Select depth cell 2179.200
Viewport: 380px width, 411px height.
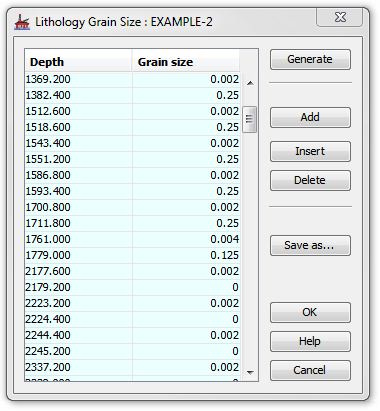[x=79, y=287]
